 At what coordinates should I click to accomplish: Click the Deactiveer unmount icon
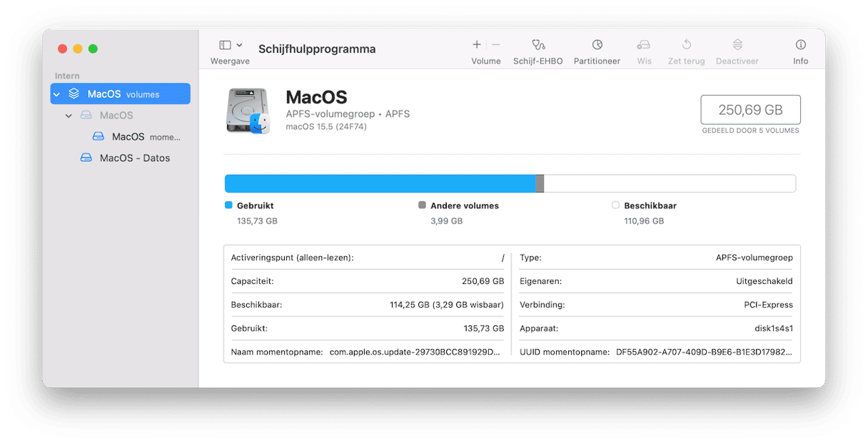pyautogui.click(x=737, y=44)
